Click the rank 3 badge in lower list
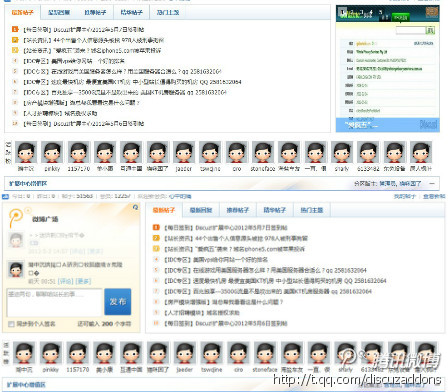448x392 pixels. pyautogui.click(x=156, y=249)
